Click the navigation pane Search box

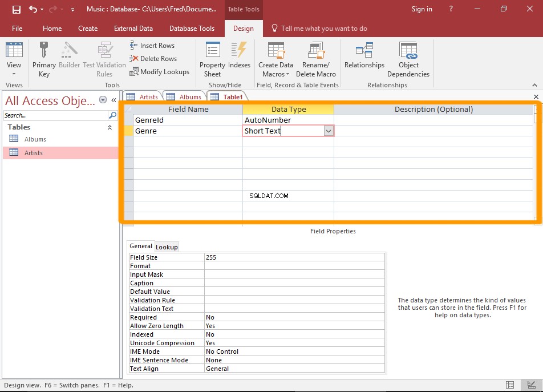click(x=55, y=115)
